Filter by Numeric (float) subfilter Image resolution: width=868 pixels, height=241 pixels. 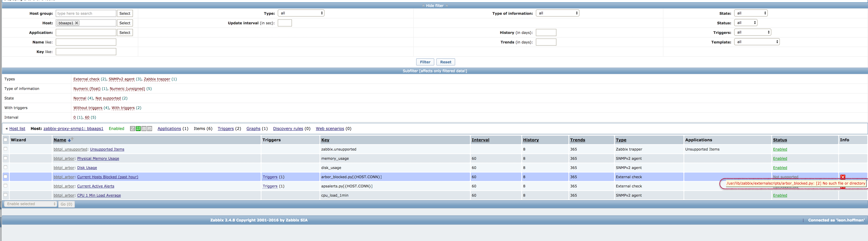87,89
